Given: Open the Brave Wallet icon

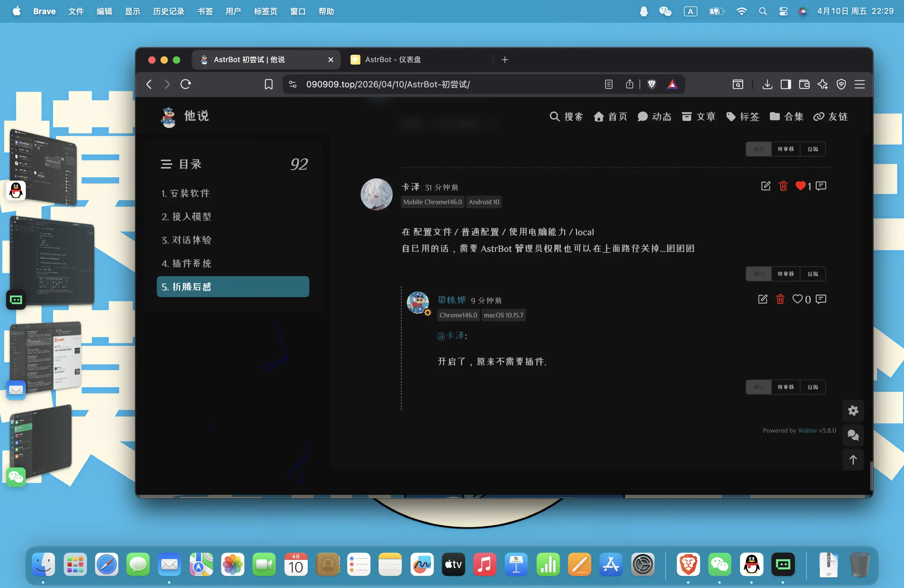Looking at the screenshot, I should click(804, 84).
